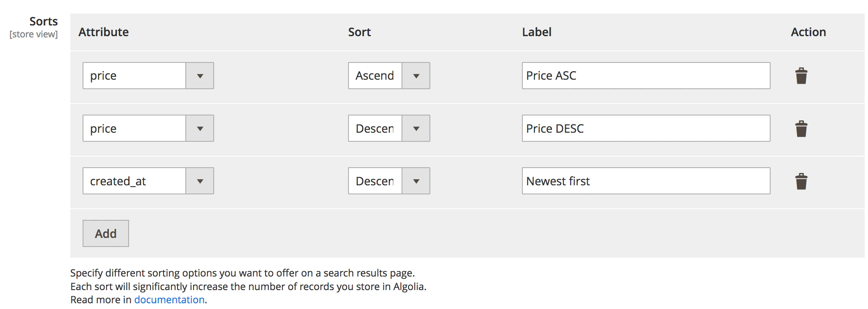Open the Ascending sort direction dropdown
868x309 pixels.
416,76
